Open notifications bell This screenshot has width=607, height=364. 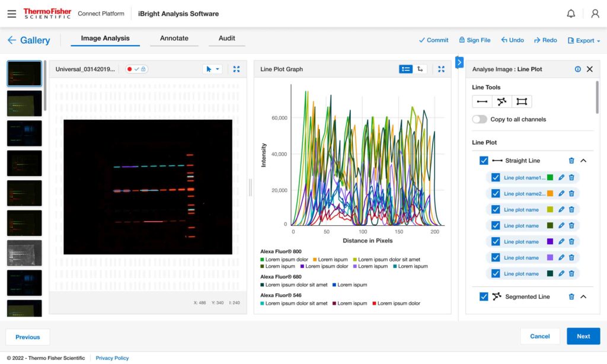coord(571,14)
